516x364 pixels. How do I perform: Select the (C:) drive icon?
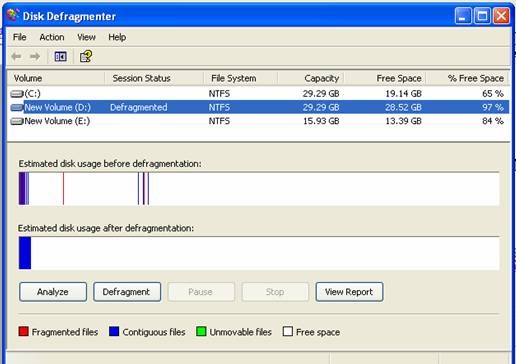click(17, 94)
